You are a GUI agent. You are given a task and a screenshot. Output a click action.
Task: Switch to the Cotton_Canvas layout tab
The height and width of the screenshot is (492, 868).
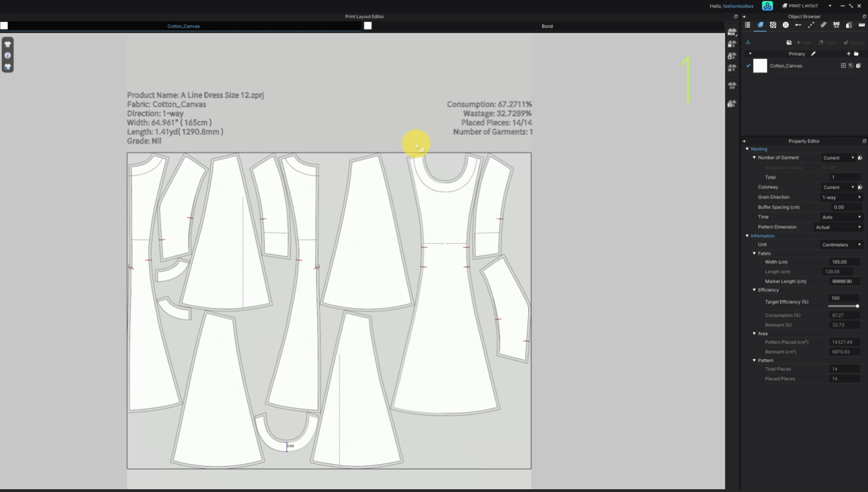pyautogui.click(x=183, y=26)
